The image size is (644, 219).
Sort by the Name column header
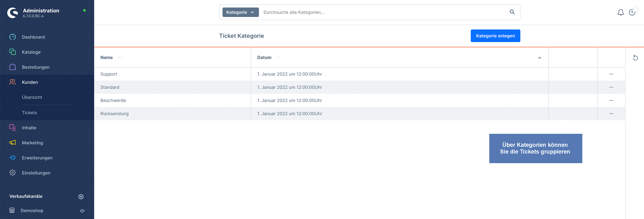(106, 57)
